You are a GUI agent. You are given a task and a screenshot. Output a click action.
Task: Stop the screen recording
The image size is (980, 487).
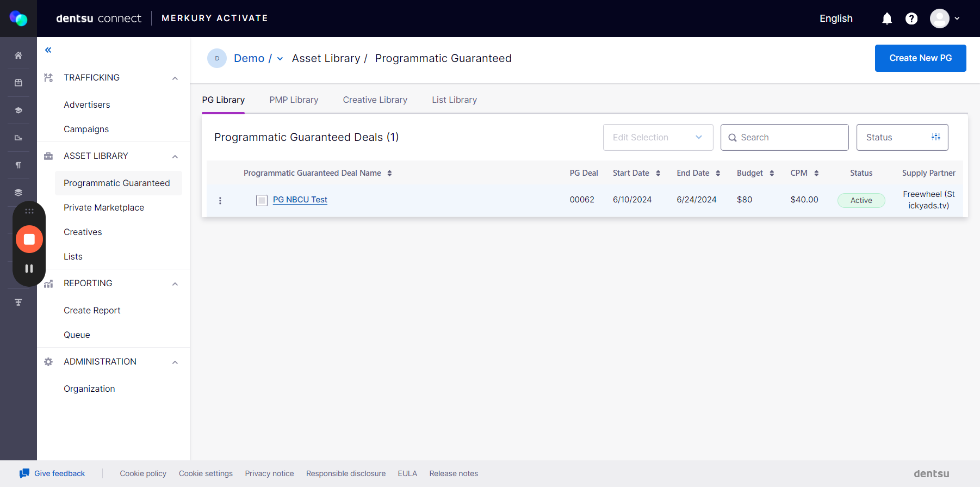[x=29, y=239]
